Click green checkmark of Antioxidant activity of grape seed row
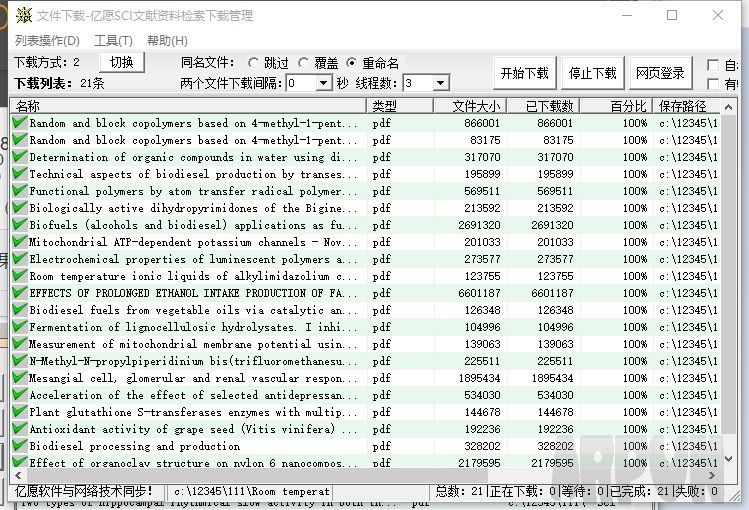Image resolution: width=749 pixels, height=510 pixels. pyautogui.click(x=20, y=428)
